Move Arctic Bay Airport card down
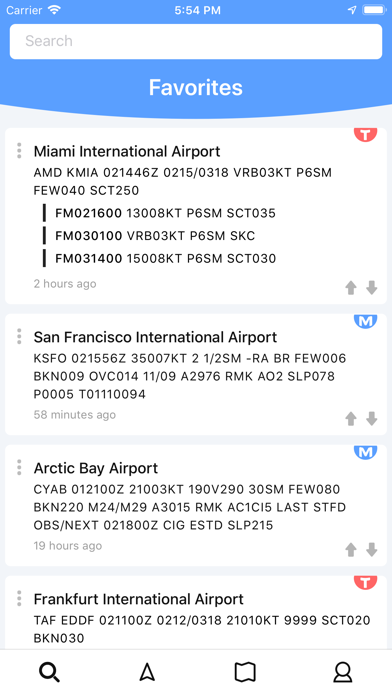The width and height of the screenshot is (392, 696). (372, 550)
